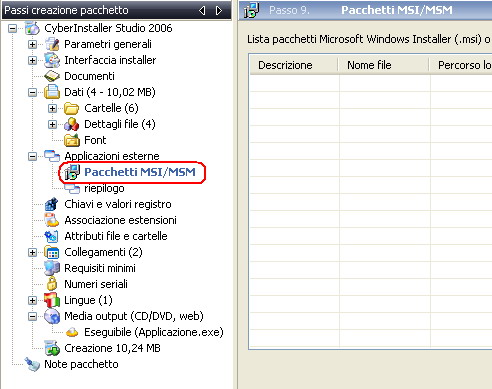492x389 pixels.
Task: Click the Font folder icon
Action: [72, 140]
